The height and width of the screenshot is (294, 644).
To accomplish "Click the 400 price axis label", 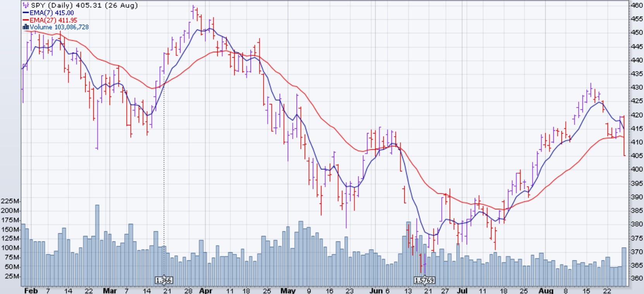I will tap(637, 169).
